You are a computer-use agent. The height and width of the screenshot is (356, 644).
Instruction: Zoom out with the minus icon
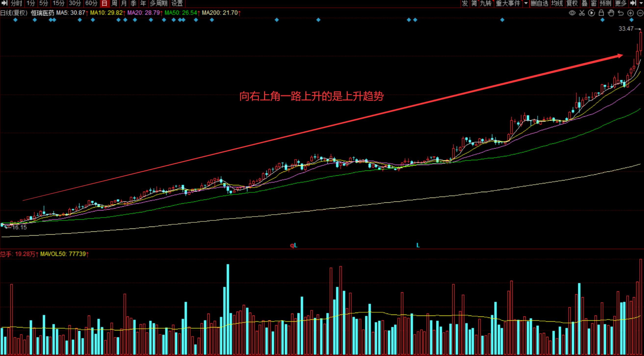pyautogui.click(x=640, y=13)
